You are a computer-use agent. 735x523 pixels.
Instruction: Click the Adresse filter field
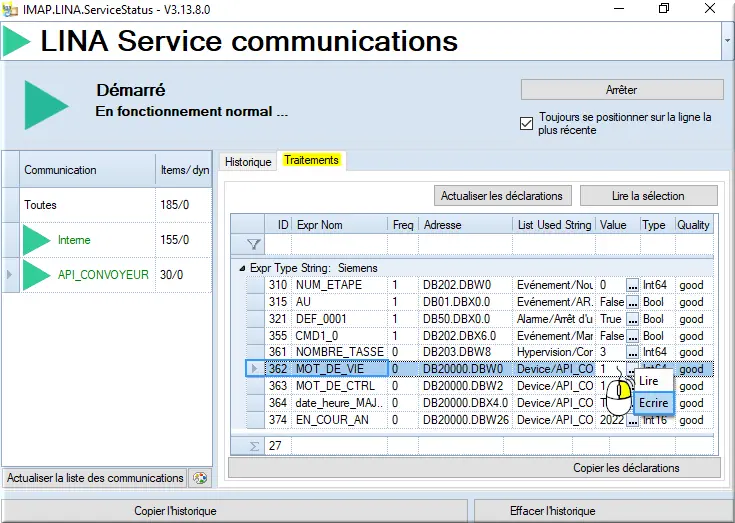(465, 244)
